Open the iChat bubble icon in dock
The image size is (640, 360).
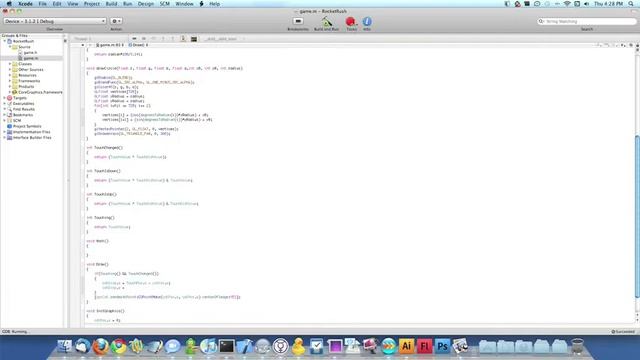click(x=173, y=346)
